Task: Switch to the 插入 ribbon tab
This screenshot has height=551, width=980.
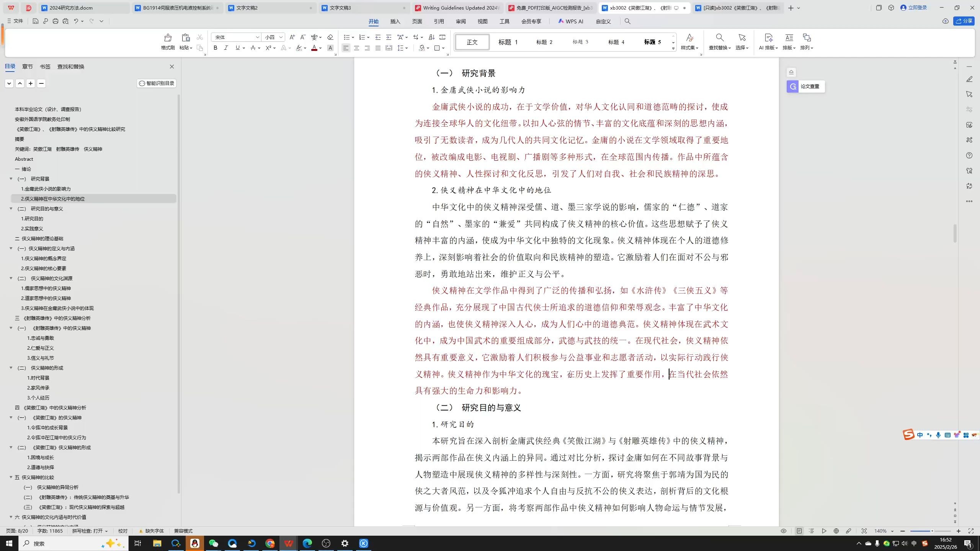Action: coord(395,21)
